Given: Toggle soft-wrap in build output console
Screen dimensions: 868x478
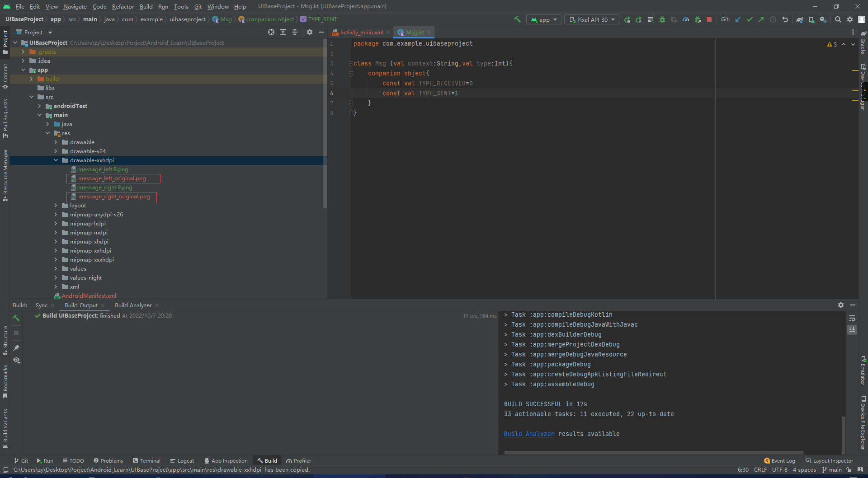Looking at the screenshot, I should 852,319.
